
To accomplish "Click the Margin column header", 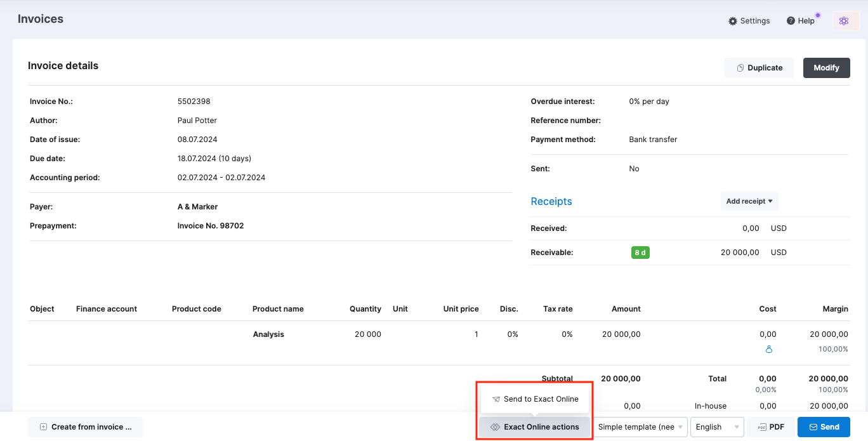I will (x=836, y=309).
